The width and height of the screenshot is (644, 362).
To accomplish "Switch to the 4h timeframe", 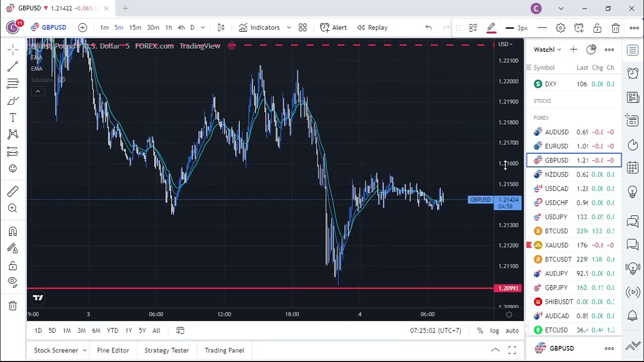I will pos(181,28).
